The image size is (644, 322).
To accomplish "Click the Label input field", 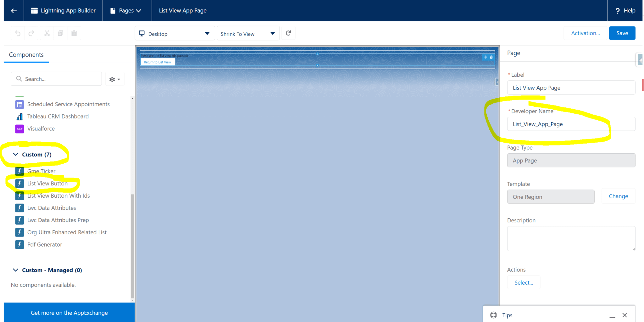I will (x=571, y=88).
